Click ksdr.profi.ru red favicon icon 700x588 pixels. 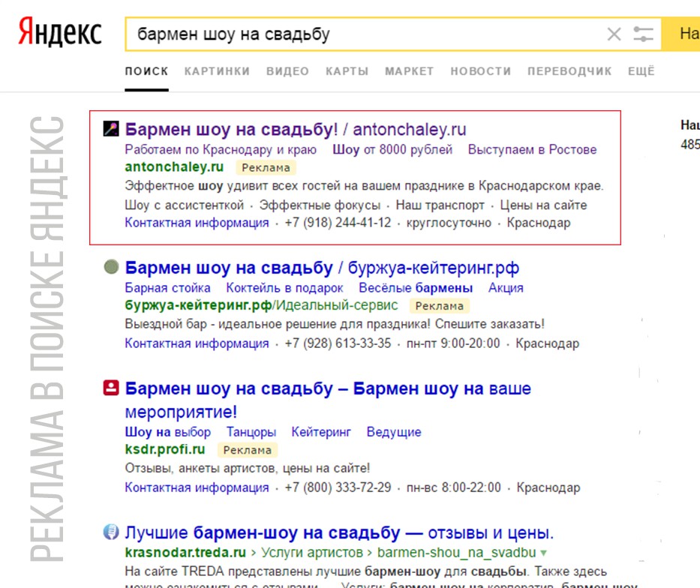pyautogui.click(x=111, y=387)
